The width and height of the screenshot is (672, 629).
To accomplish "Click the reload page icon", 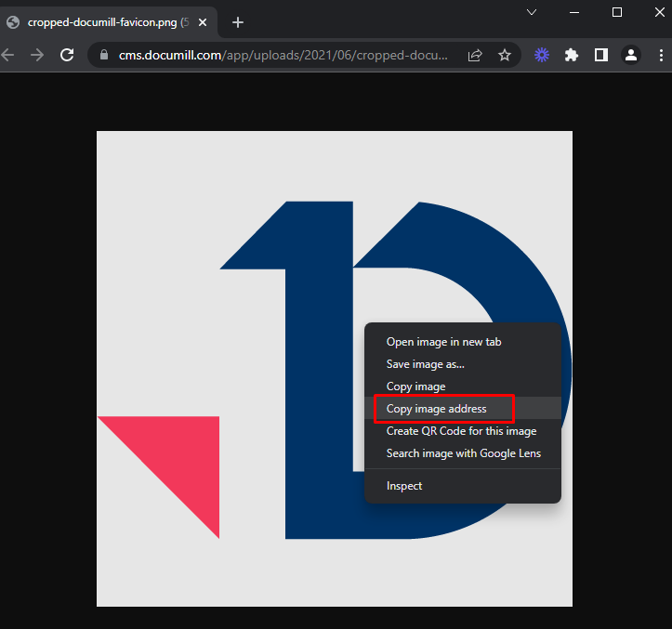I will pyautogui.click(x=67, y=55).
